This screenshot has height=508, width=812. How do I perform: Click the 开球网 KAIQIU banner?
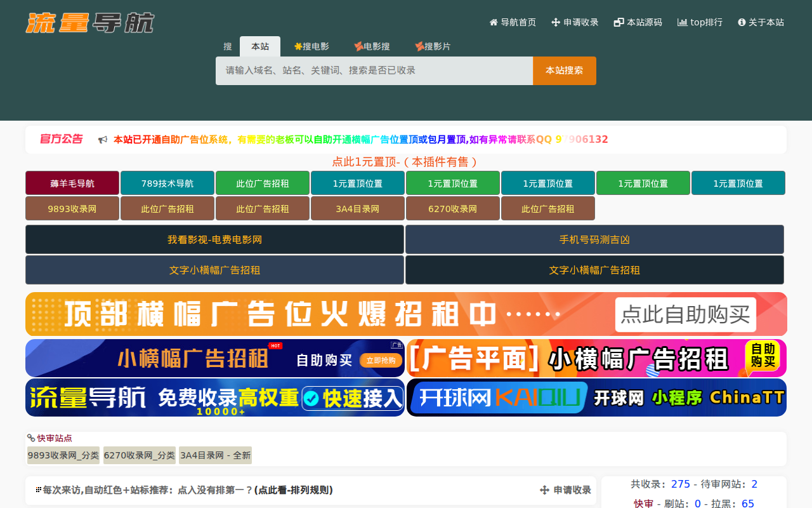pyautogui.click(x=595, y=397)
